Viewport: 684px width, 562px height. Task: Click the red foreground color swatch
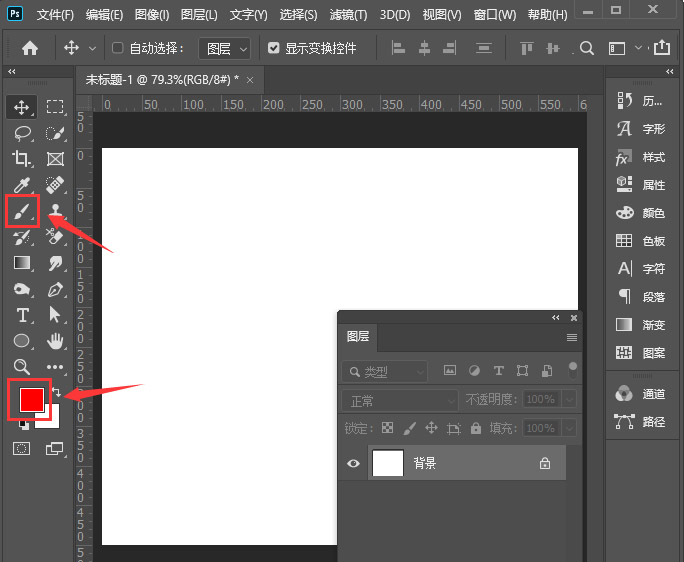point(31,399)
